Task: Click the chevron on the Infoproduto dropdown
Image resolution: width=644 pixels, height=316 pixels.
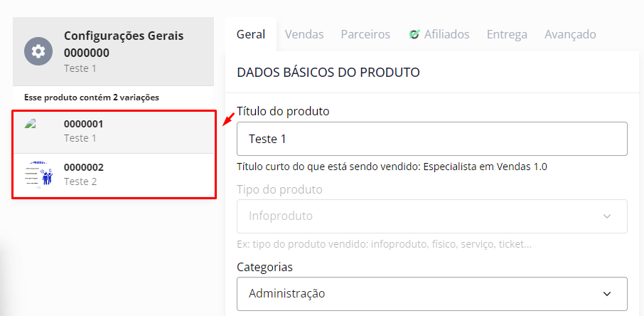Action: click(607, 216)
